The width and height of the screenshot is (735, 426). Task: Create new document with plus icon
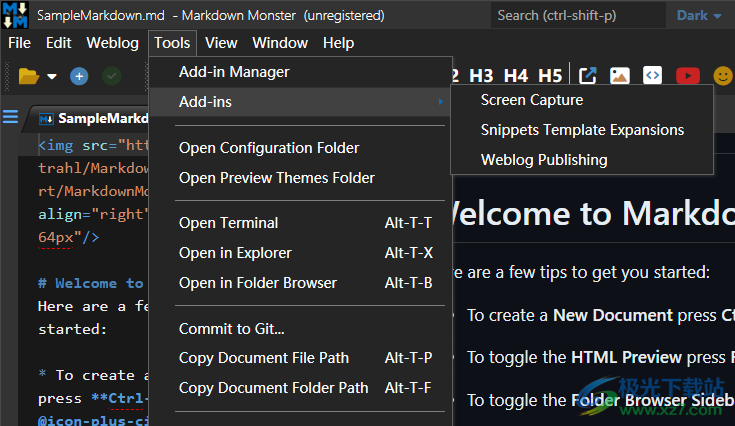(79, 76)
